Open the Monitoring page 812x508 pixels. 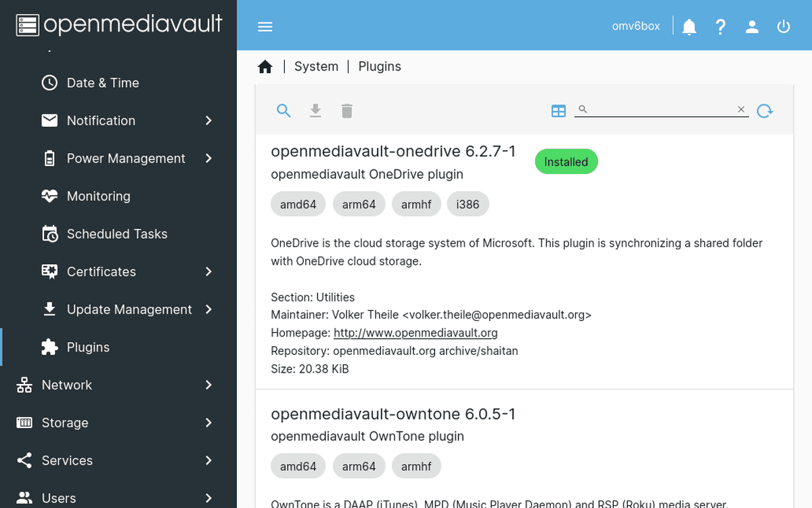118,196
